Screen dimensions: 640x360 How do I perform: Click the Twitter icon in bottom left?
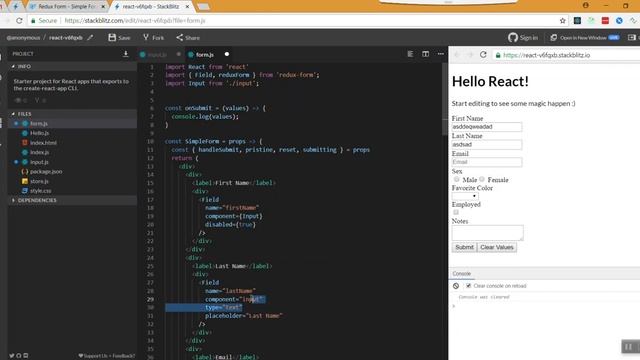click(11, 356)
